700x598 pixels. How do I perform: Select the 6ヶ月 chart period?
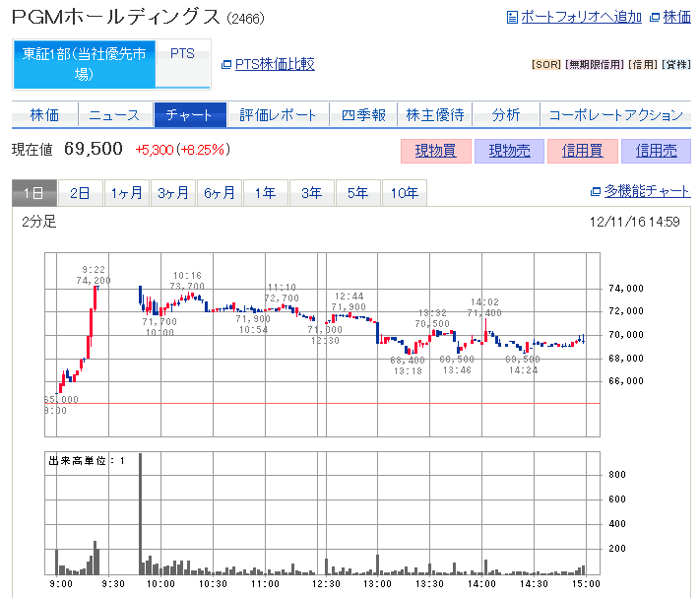point(220,193)
